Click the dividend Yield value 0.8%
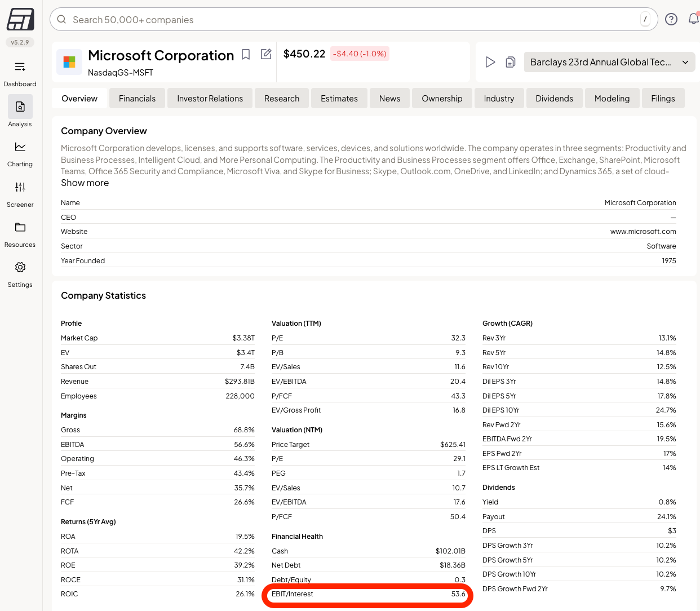This screenshot has width=700, height=611. coord(668,502)
